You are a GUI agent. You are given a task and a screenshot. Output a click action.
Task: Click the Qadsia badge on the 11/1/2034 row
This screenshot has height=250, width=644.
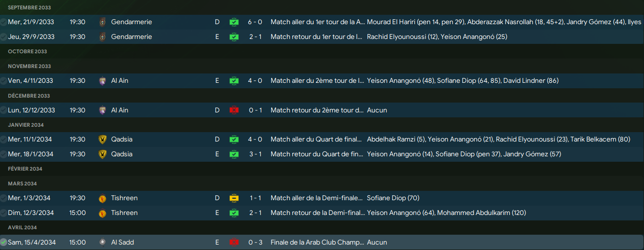(103, 140)
